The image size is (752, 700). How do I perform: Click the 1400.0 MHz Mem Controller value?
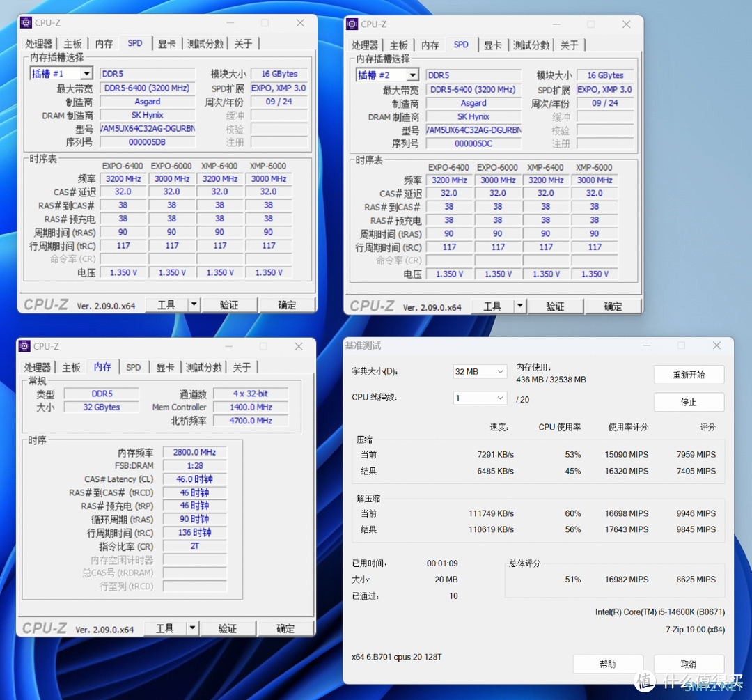pos(251,407)
